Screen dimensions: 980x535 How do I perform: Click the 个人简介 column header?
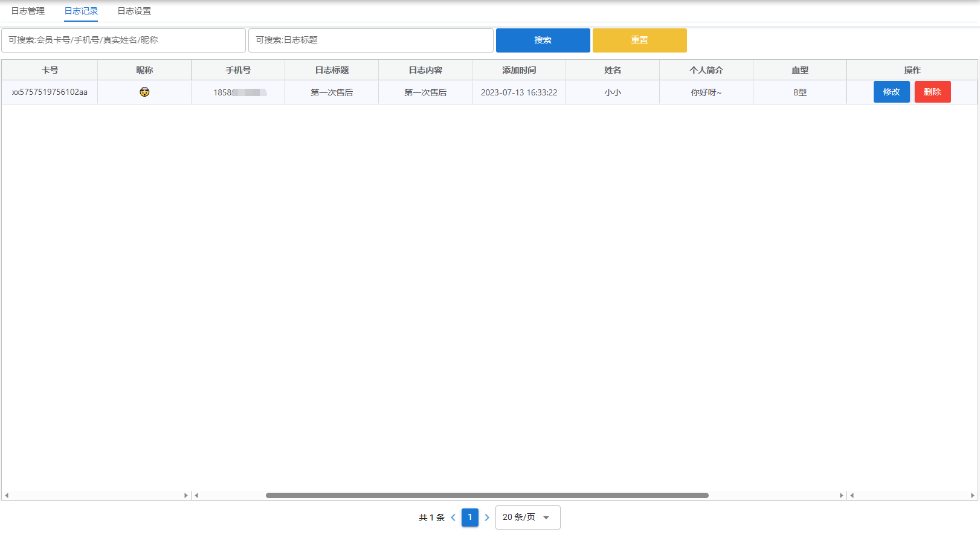pyautogui.click(x=706, y=70)
